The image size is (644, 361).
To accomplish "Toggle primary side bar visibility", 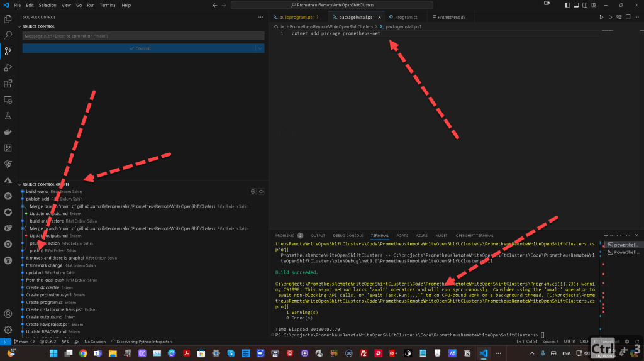I will coord(567,5).
